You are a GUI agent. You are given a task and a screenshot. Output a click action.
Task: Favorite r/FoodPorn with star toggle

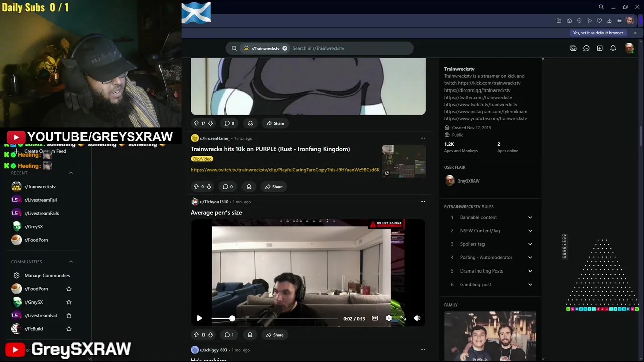point(69,289)
